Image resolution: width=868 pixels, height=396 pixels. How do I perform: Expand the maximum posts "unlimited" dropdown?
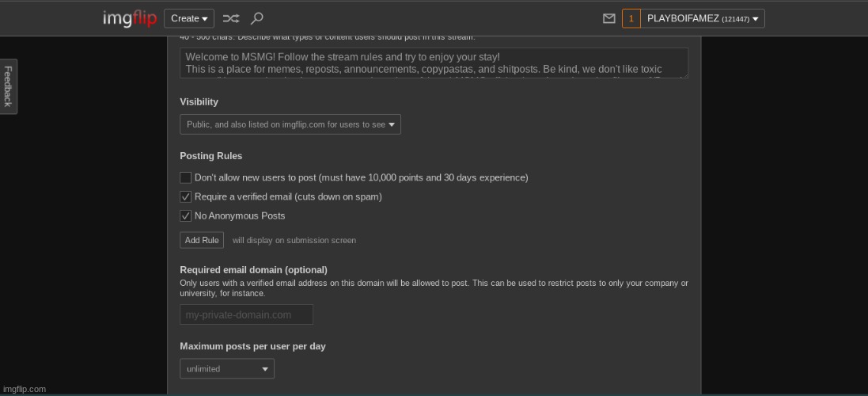tap(227, 369)
